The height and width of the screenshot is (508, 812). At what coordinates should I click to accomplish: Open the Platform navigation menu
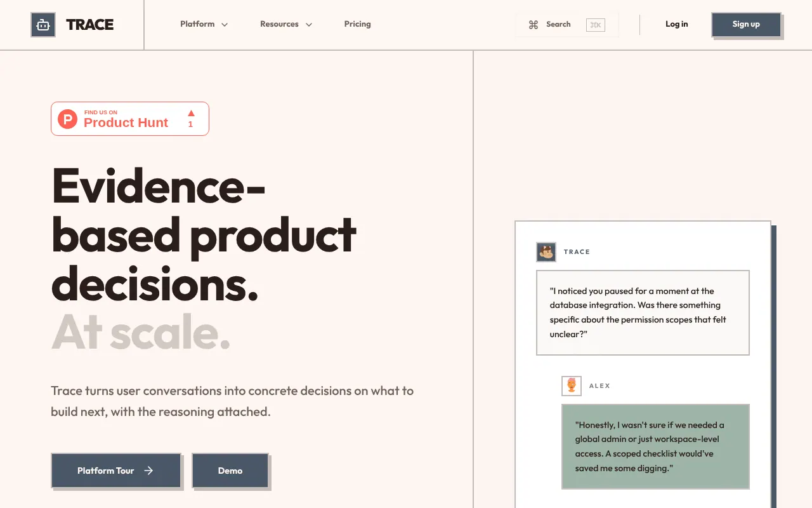(x=204, y=24)
